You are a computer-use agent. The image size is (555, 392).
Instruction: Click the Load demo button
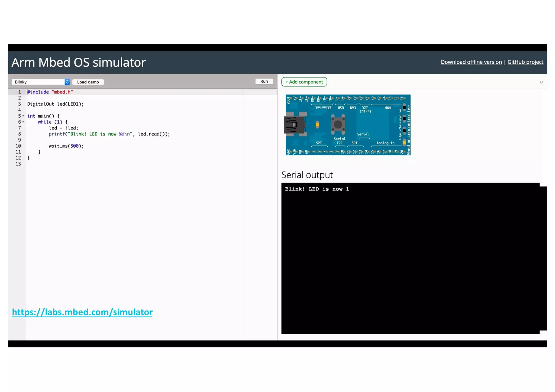pyautogui.click(x=88, y=82)
